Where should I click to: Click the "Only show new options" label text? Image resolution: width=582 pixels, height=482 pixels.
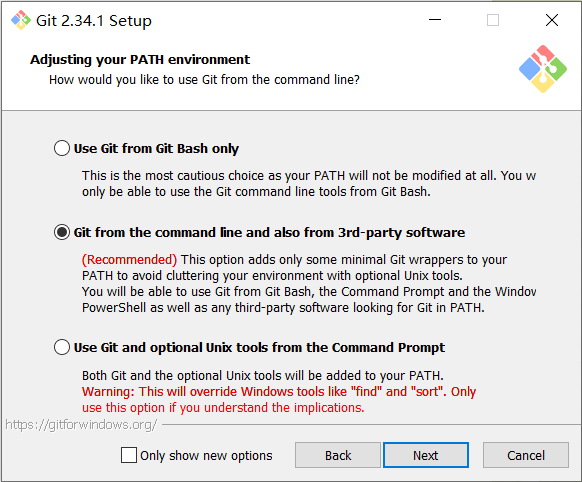206,455
